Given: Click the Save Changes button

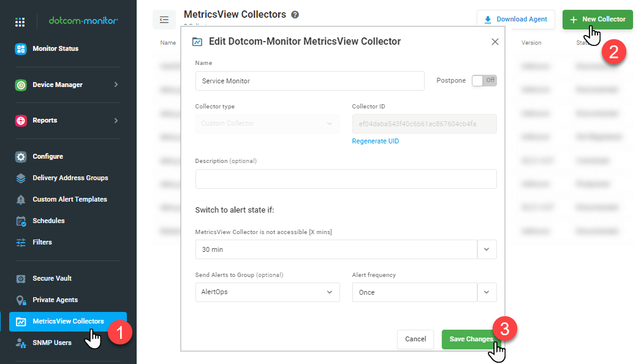Looking at the screenshot, I should [471, 339].
